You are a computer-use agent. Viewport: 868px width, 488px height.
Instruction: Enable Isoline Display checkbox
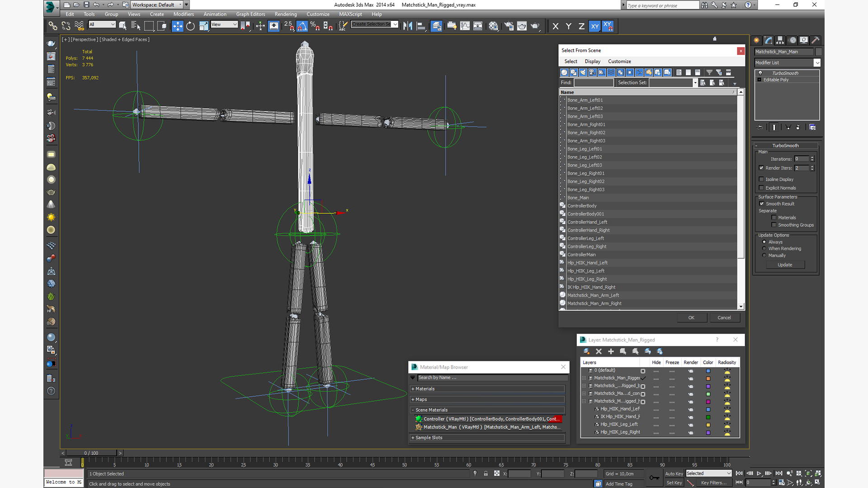click(x=761, y=179)
